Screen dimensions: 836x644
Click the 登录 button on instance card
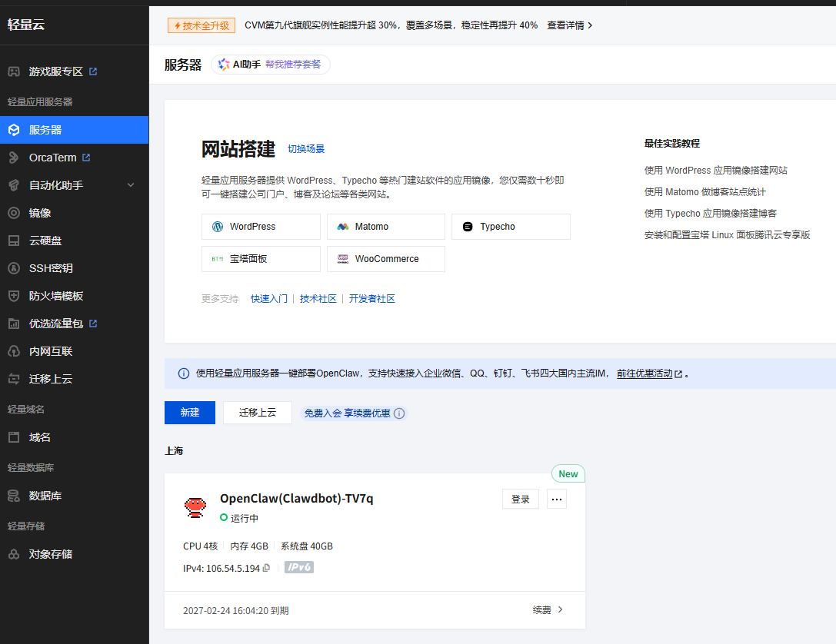tap(521, 499)
